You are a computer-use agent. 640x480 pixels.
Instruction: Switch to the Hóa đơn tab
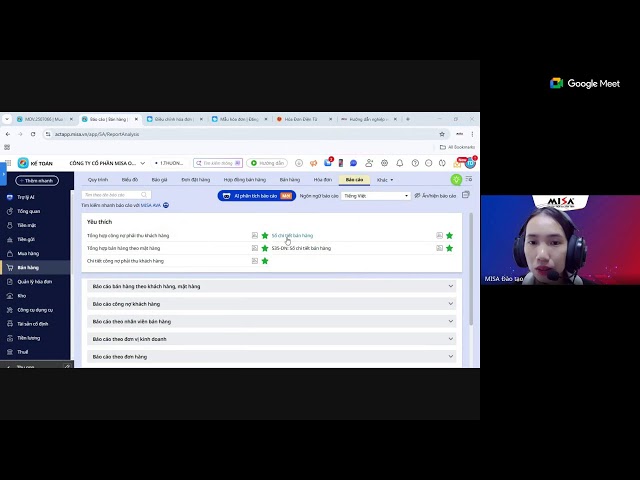(322, 180)
